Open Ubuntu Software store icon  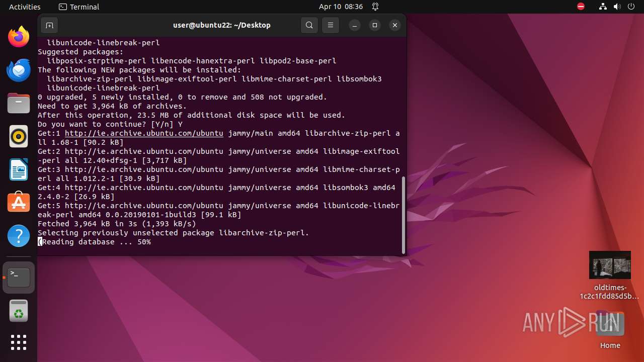point(19,202)
